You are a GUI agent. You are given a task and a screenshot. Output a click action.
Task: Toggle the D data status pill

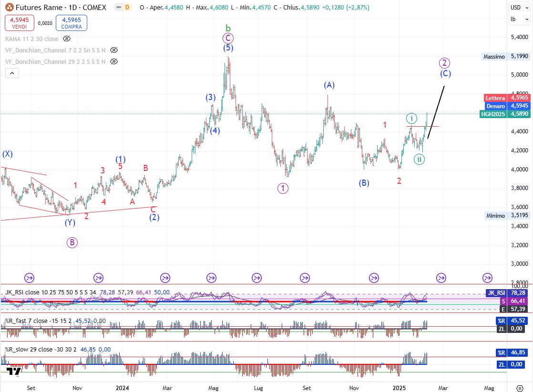click(123, 7)
